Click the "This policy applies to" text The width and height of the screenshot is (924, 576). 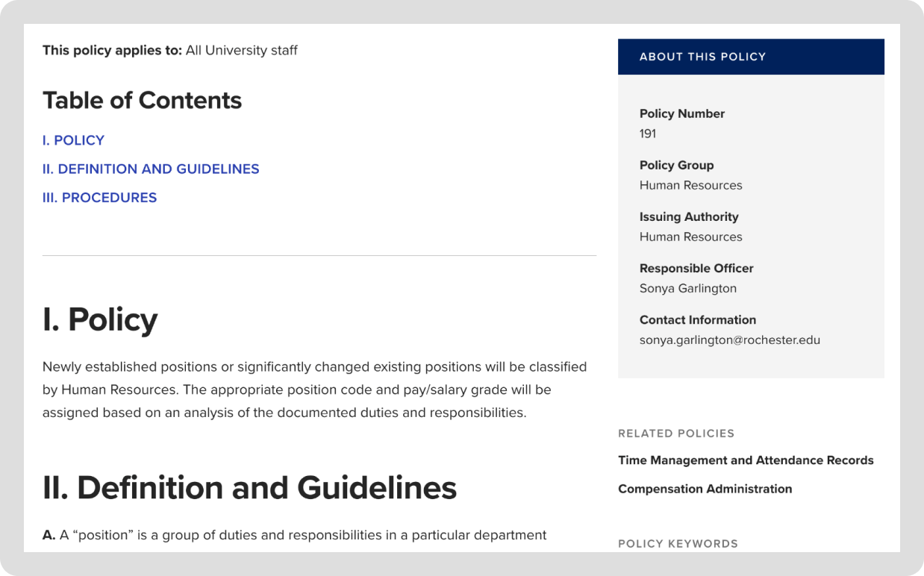[x=112, y=51]
